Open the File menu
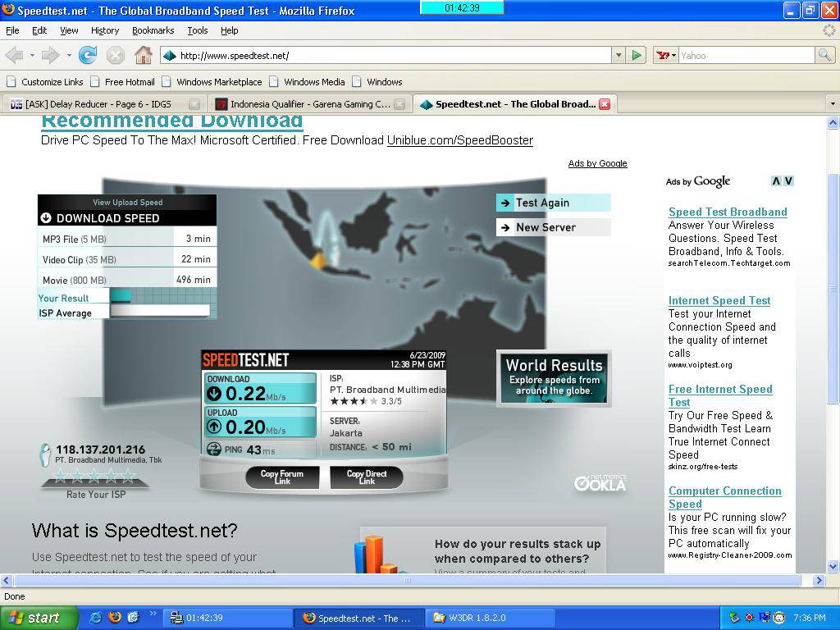The image size is (840, 630). tap(12, 30)
